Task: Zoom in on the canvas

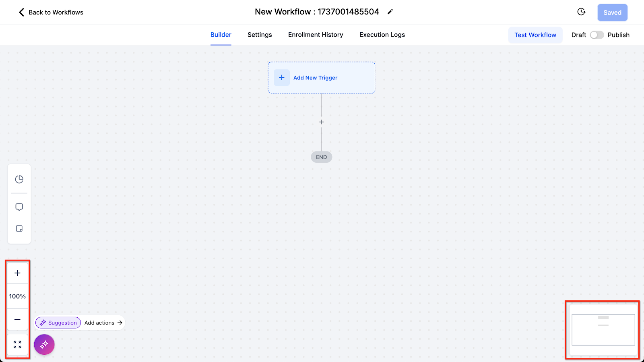Action: [x=17, y=273]
